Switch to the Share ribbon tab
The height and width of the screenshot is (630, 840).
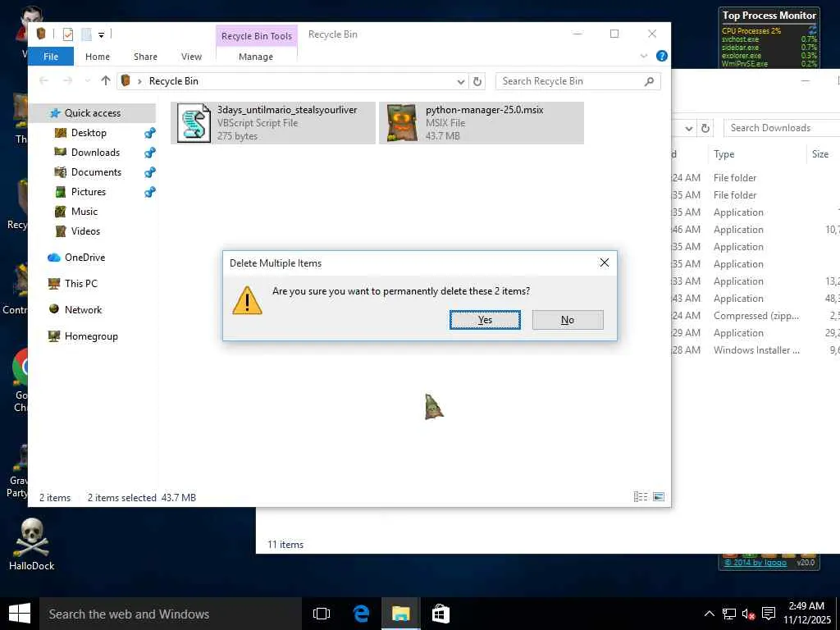(145, 57)
